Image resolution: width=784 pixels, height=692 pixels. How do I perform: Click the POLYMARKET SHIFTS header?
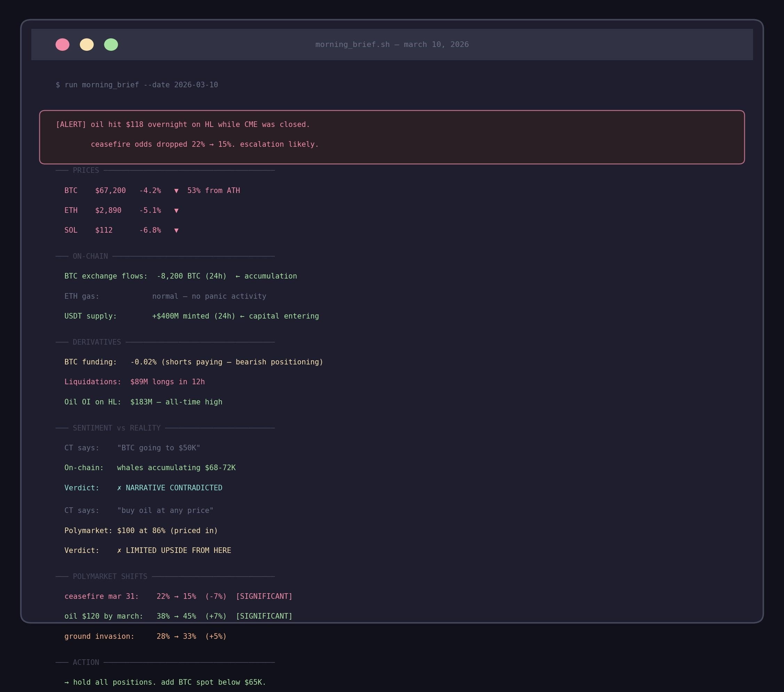(110, 577)
